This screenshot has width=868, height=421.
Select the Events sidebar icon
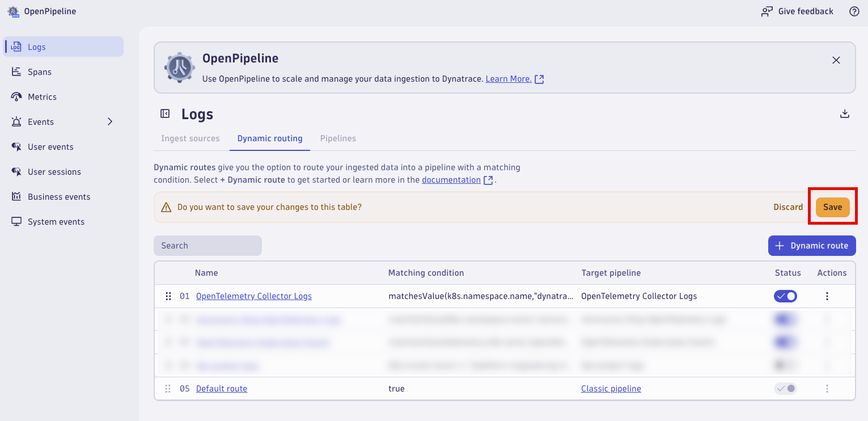point(16,122)
